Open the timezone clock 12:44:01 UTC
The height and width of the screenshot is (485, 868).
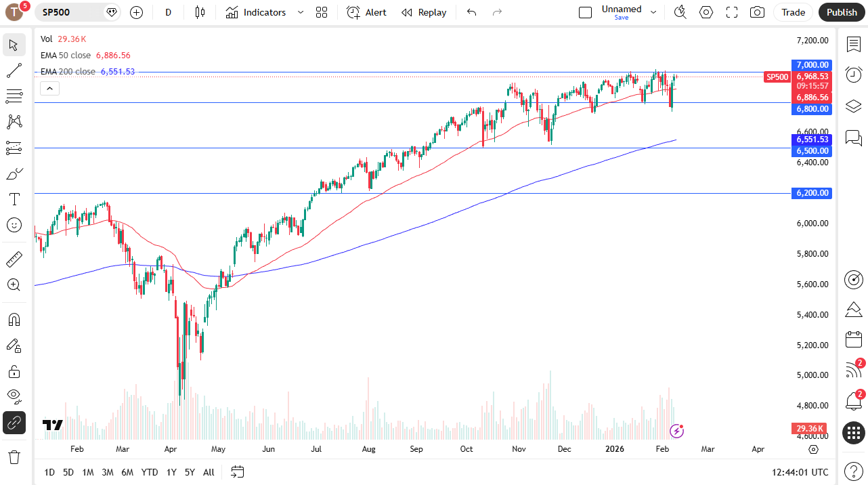coord(800,472)
